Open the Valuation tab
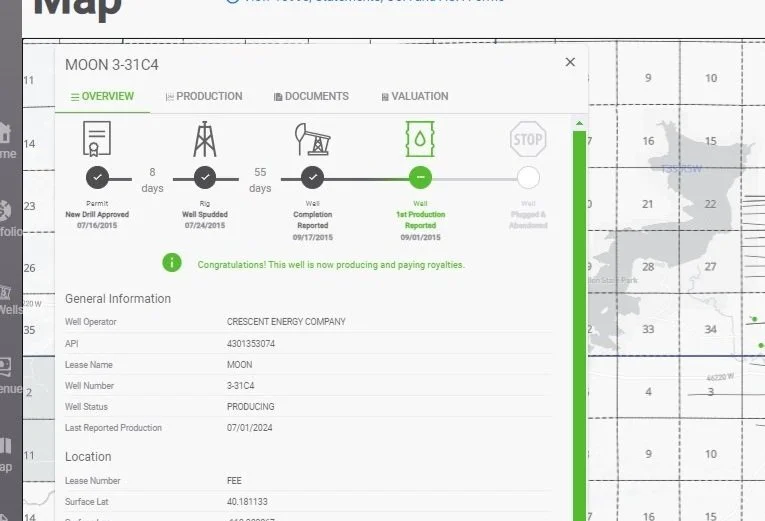The width and height of the screenshot is (765, 521). click(415, 97)
